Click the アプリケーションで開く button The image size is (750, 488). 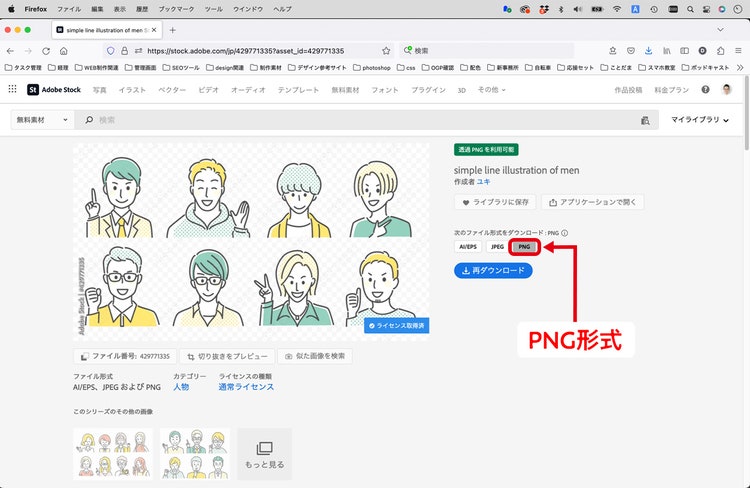(593, 202)
